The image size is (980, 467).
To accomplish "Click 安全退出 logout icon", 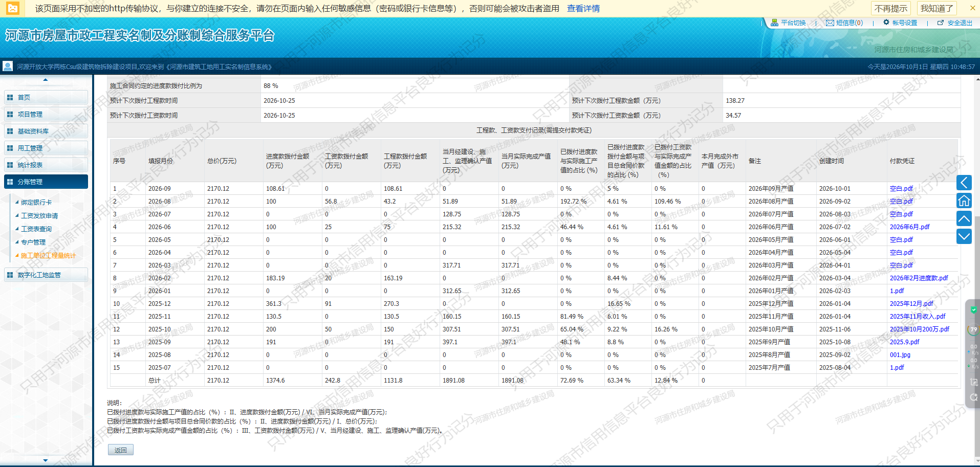I will pos(941,23).
